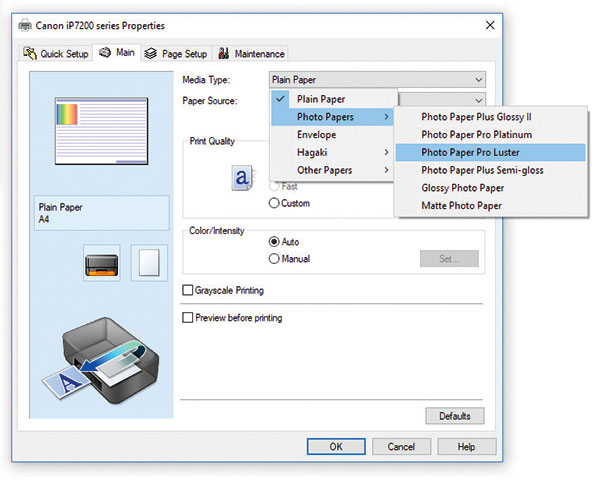The height and width of the screenshot is (480, 600).
Task: Select Photo Paper Pro Luster
Action: (491, 152)
